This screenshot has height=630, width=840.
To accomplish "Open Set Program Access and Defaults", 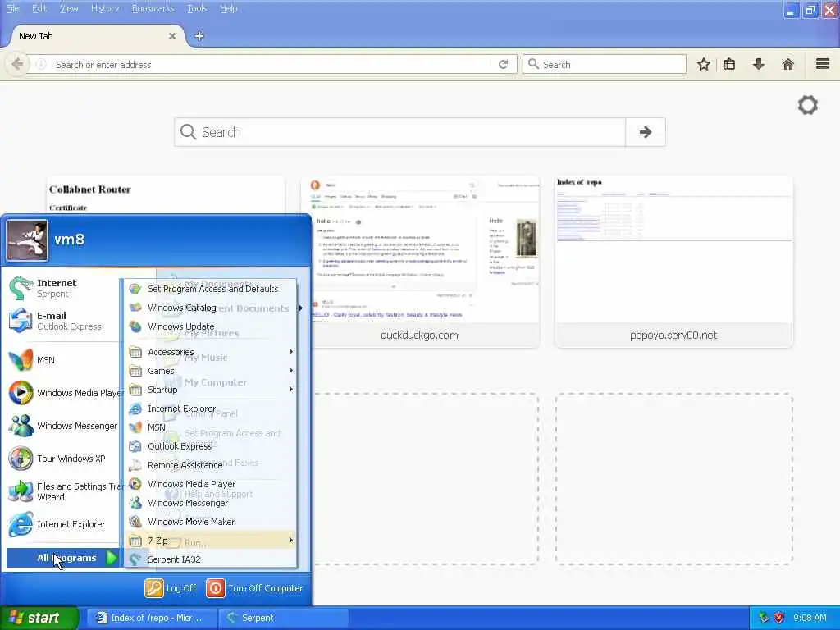I will coord(211,289).
